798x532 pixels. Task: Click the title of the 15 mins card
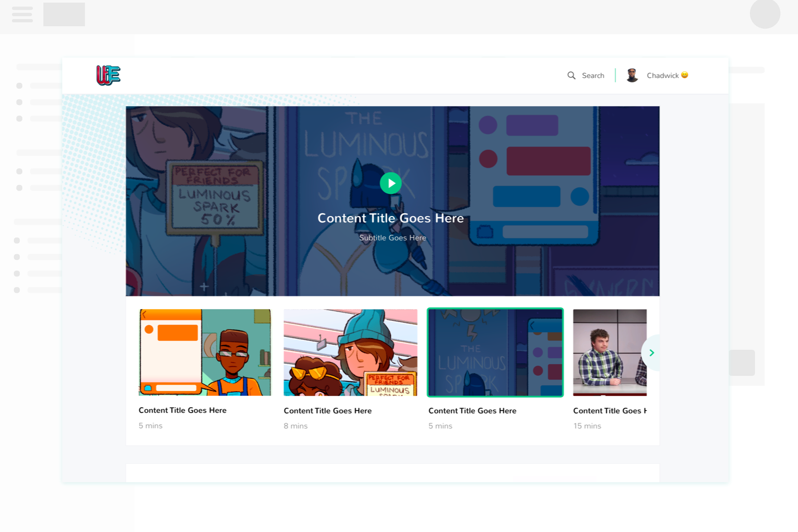610,411
